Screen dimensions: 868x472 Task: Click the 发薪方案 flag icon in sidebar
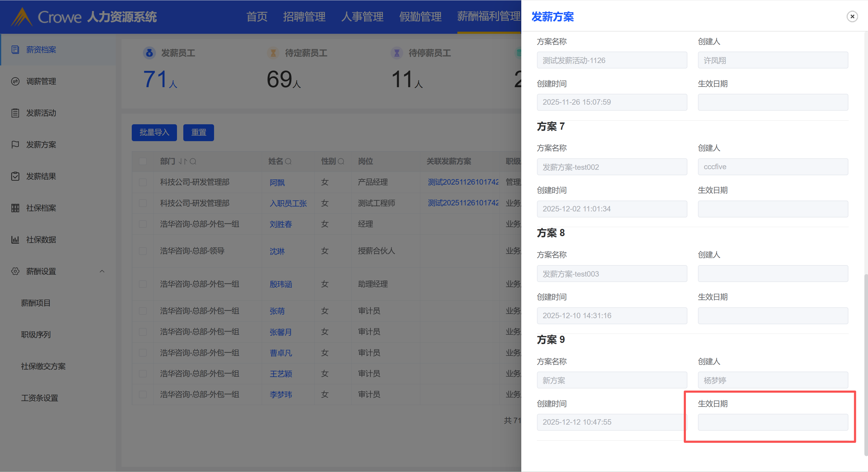(x=15, y=145)
